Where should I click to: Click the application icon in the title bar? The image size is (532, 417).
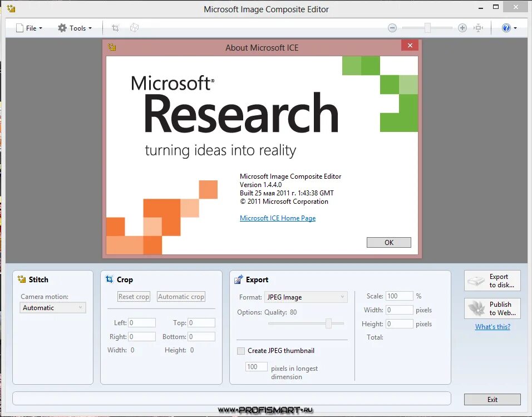coord(11,8)
